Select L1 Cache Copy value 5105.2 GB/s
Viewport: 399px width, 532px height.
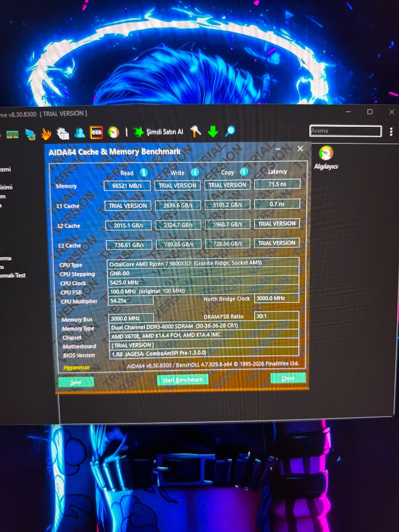[228, 205]
